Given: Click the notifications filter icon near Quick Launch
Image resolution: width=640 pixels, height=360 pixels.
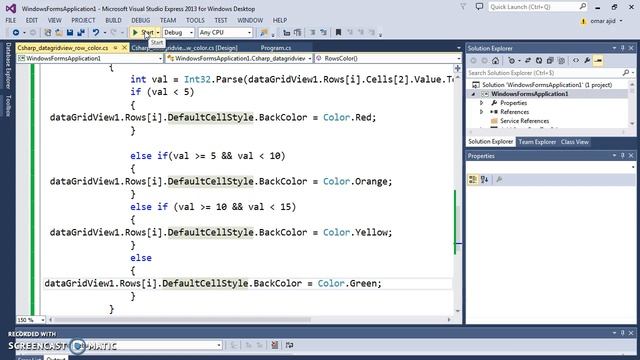Looking at the screenshot, I should click(463, 7).
